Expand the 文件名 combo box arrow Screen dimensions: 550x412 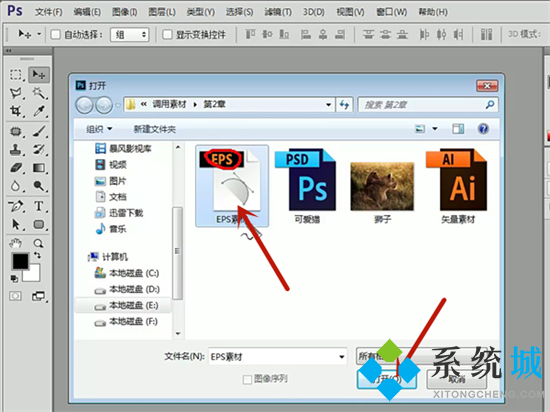click(x=341, y=357)
